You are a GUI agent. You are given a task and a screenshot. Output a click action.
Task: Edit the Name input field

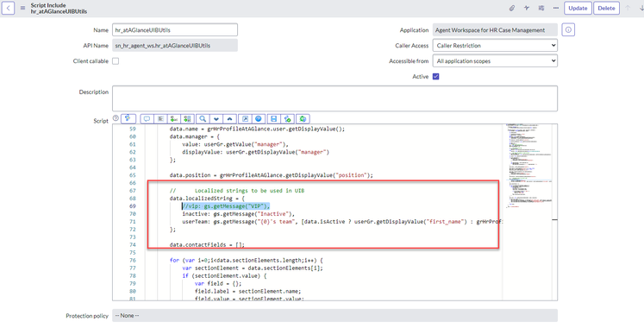pyautogui.click(x=175, y=29)
